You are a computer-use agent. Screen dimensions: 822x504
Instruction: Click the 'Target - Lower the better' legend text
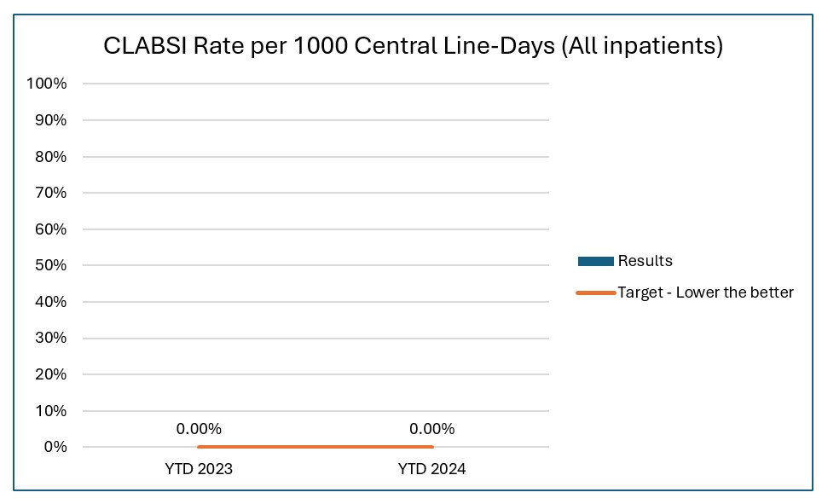point(705,293)
